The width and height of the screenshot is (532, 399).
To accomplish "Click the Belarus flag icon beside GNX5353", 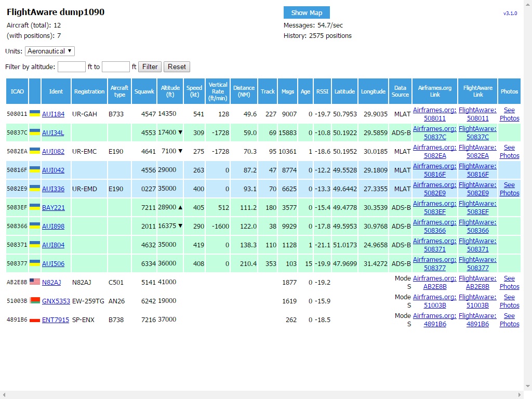I will (x=35, y=300).
